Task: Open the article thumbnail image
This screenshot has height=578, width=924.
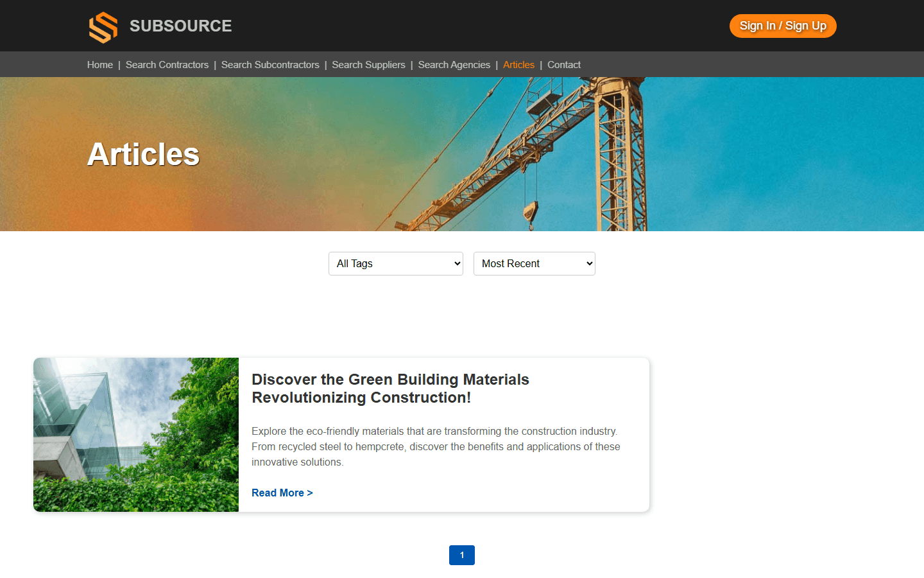Action: (135, 434)
